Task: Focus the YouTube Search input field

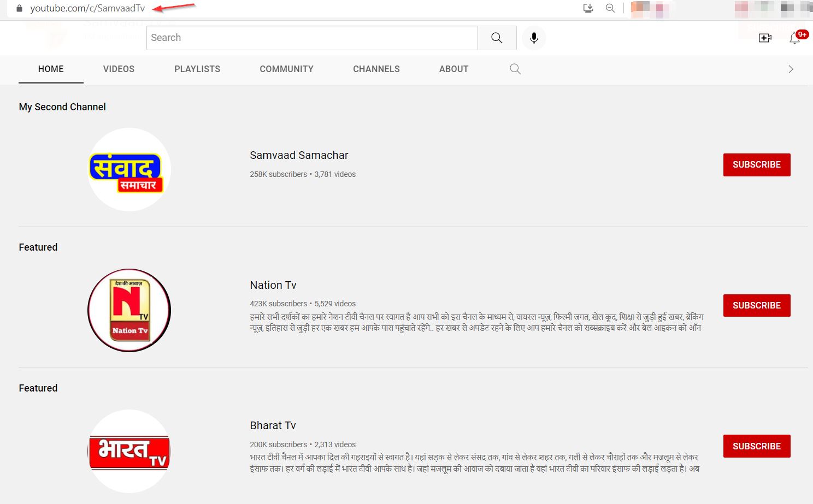Action: 312,38
